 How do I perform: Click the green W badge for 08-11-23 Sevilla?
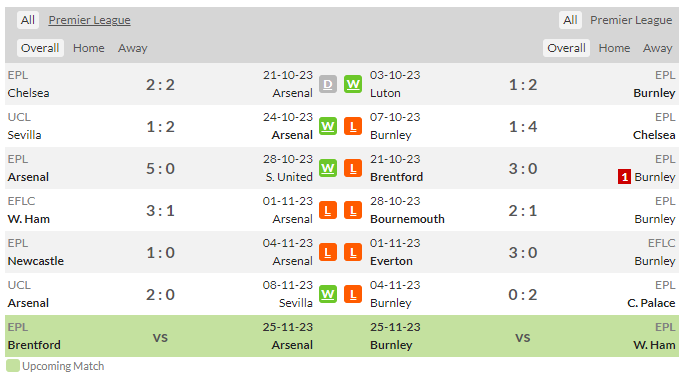click(x=328, y=295)
